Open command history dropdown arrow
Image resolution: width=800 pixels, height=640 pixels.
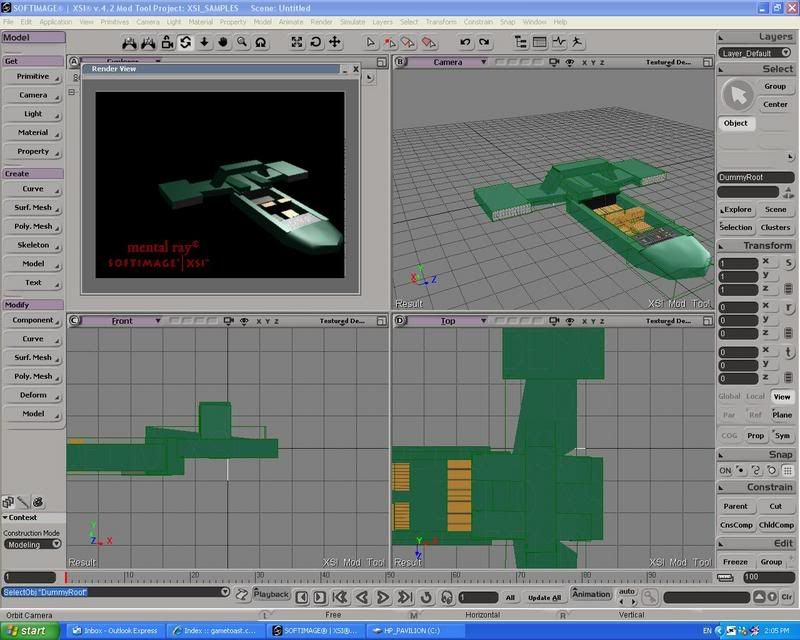click(x=224, y=592)
